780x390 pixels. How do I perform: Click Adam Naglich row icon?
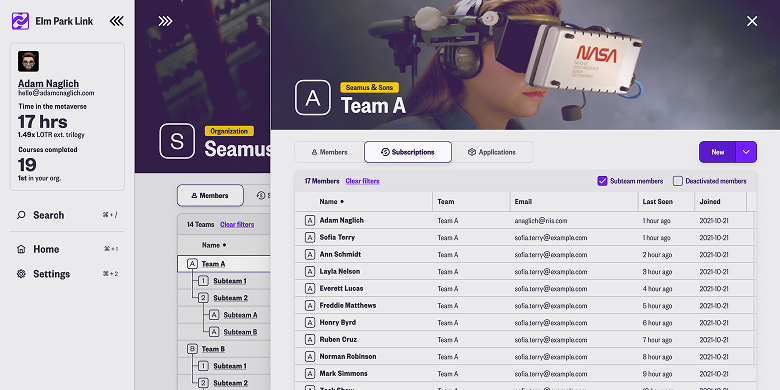coord(309,220)
